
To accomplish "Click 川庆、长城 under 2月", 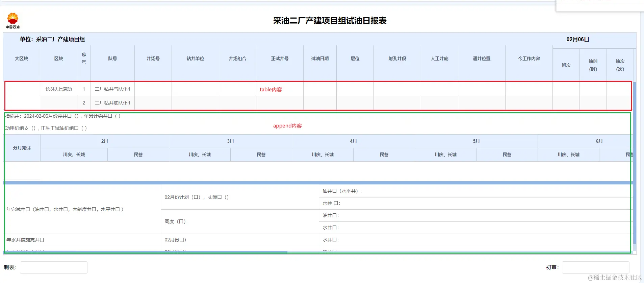I will pos(74,155).
